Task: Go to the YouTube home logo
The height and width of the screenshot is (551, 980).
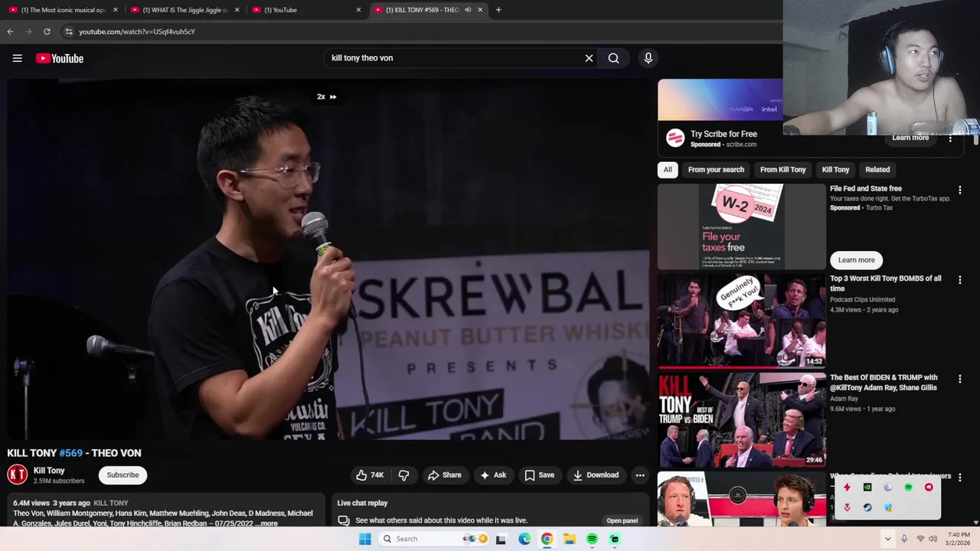Action: coord(60,58)
